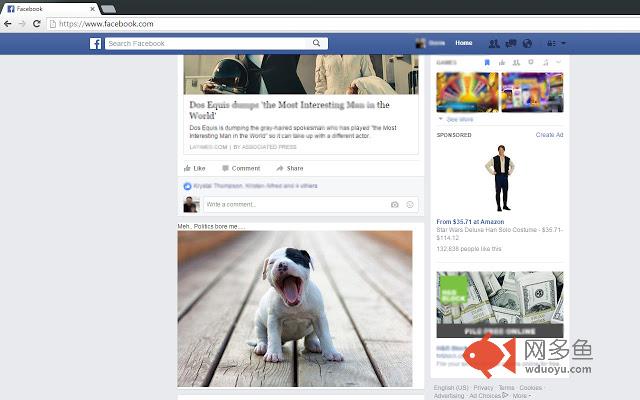Click '132,838 people like this' text
The width and height of the screenshot is (640, 400).
469,249
